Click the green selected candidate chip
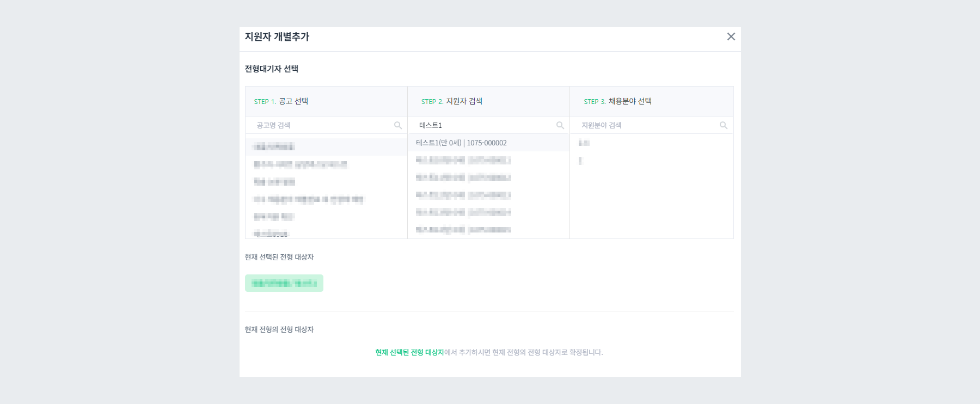This screenshot has height=404, width=980. [x=284, y=283]
